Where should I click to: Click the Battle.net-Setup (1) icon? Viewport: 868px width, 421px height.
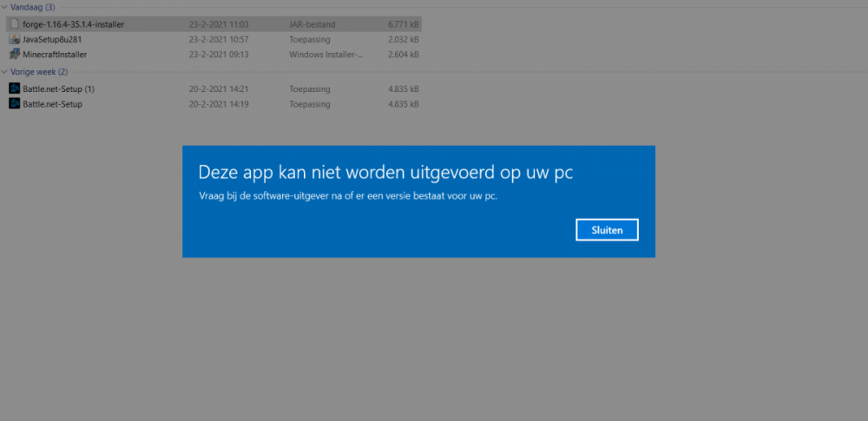[14, 89]
